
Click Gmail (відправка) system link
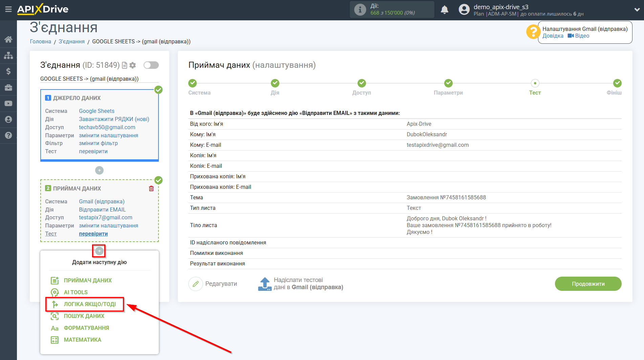(x=102, y=201)
